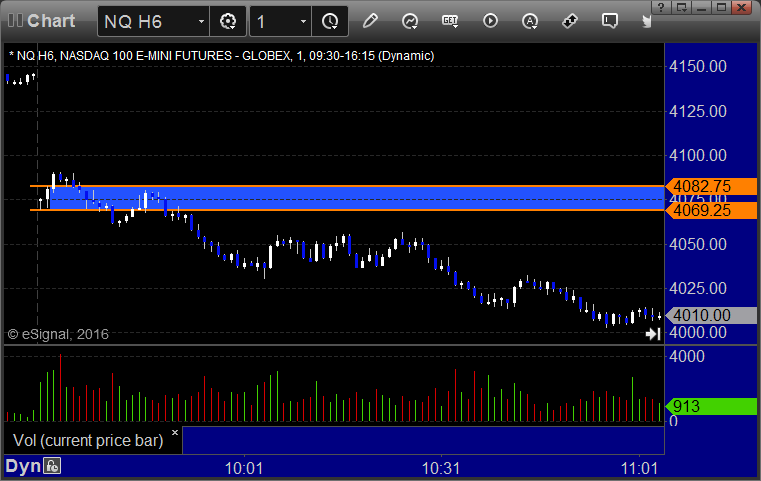Click the 4100.00 price axis label
761x481 pixels.
click(698, 156)
